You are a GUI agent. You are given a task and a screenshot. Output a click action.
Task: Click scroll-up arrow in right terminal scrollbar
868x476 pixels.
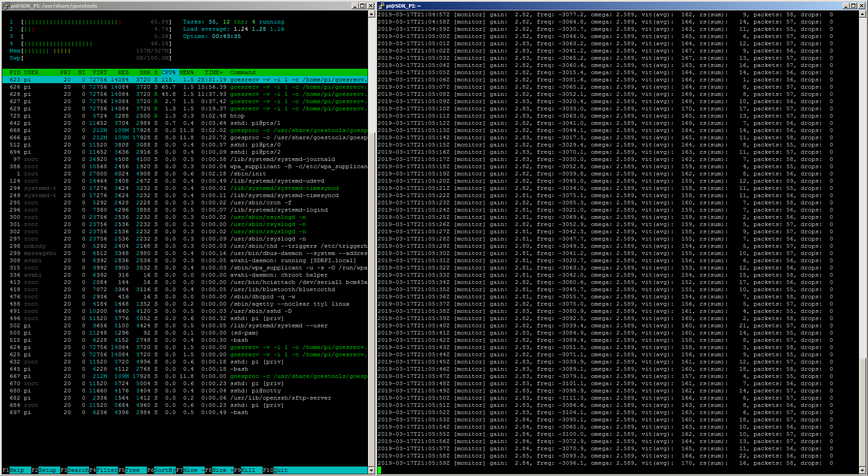click(x=863, y=14)
